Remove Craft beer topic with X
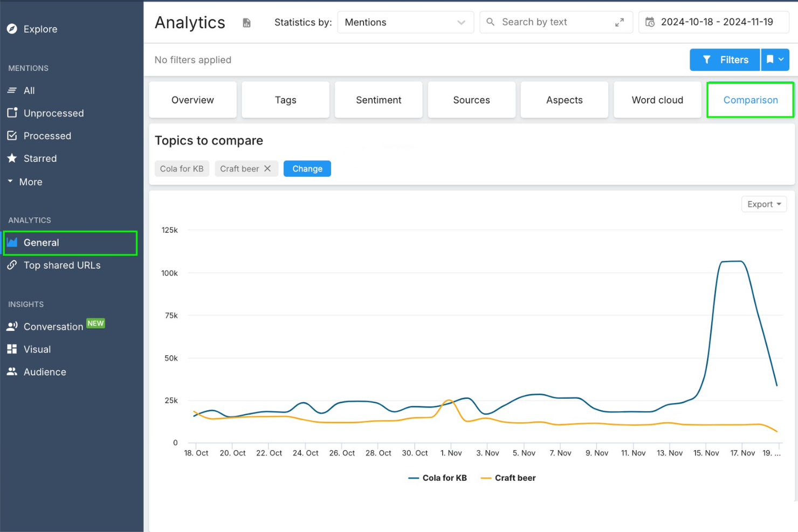The image size is (798, 532). point(267,169)
